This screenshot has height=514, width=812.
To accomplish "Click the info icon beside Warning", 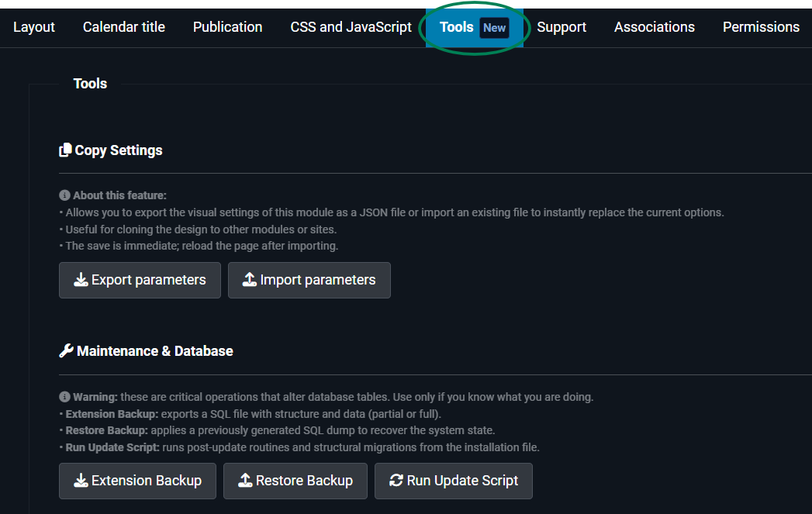I will pyautogui.click(x=64, y=396).
